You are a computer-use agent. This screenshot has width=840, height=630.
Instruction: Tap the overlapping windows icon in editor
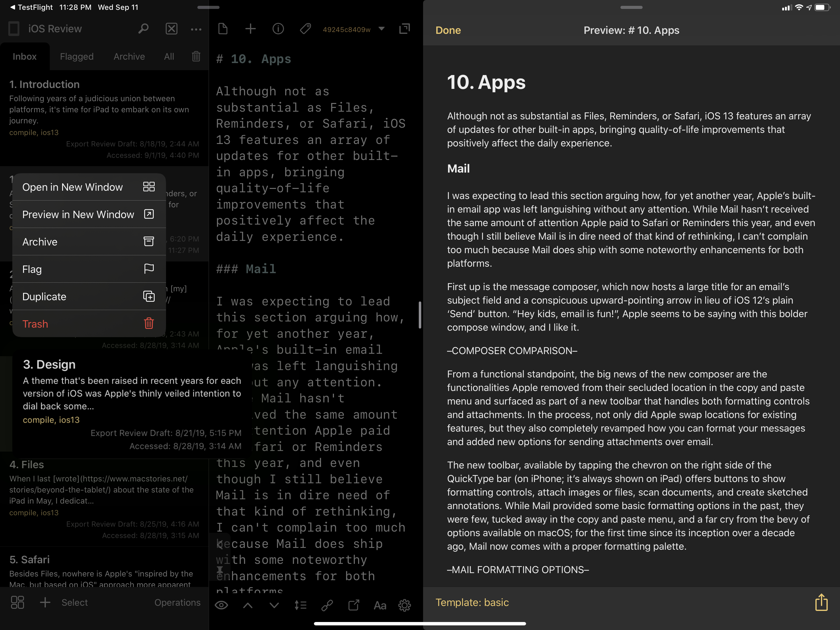pyautogui.click(x=405, y=29)
